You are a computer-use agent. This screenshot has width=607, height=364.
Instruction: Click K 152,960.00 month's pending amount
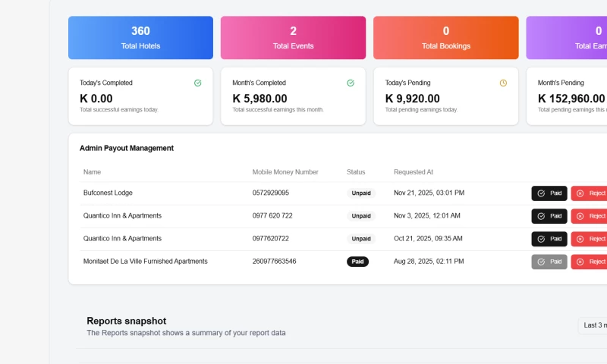click(571, 99)
